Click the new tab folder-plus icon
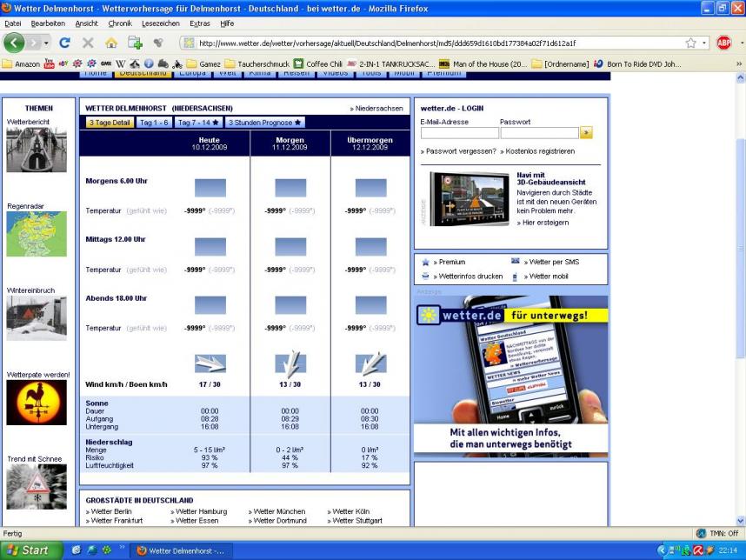746x560 pixels. pos(135,43)
